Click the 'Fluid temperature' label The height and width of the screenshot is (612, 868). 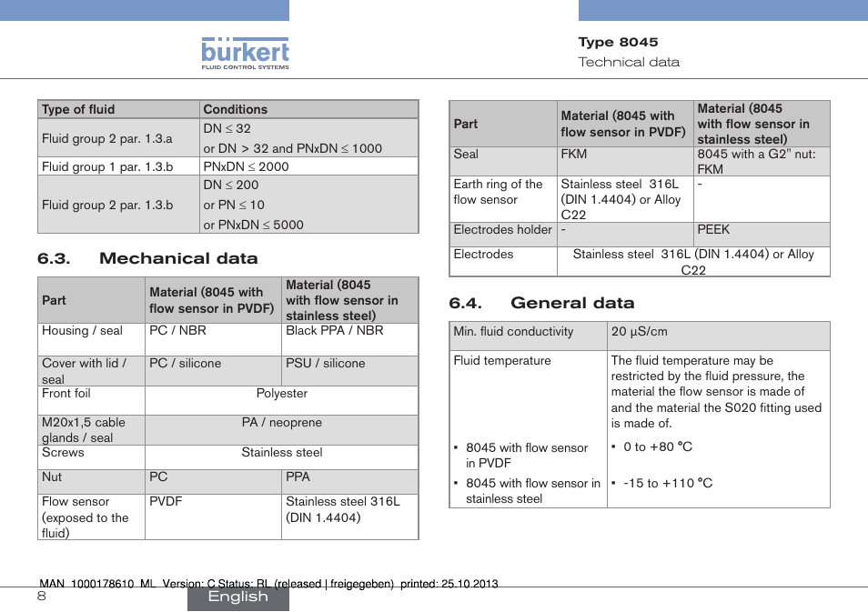(x=502, y=361)
